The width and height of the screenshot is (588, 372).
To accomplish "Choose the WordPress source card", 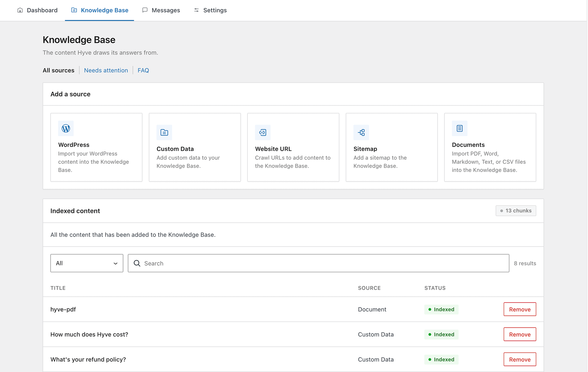I will coord(96,147).
